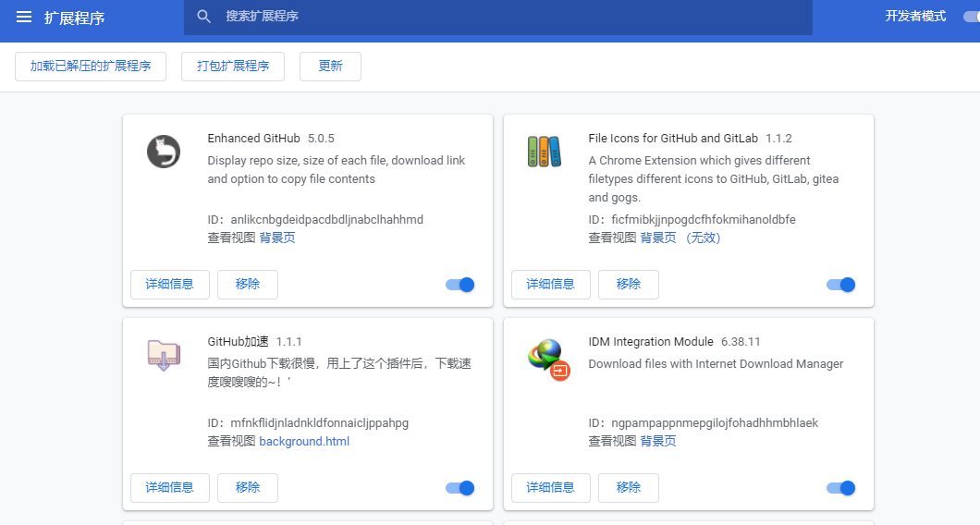
Task: Open the hamburger main menu
Action: tap(24, 17)
